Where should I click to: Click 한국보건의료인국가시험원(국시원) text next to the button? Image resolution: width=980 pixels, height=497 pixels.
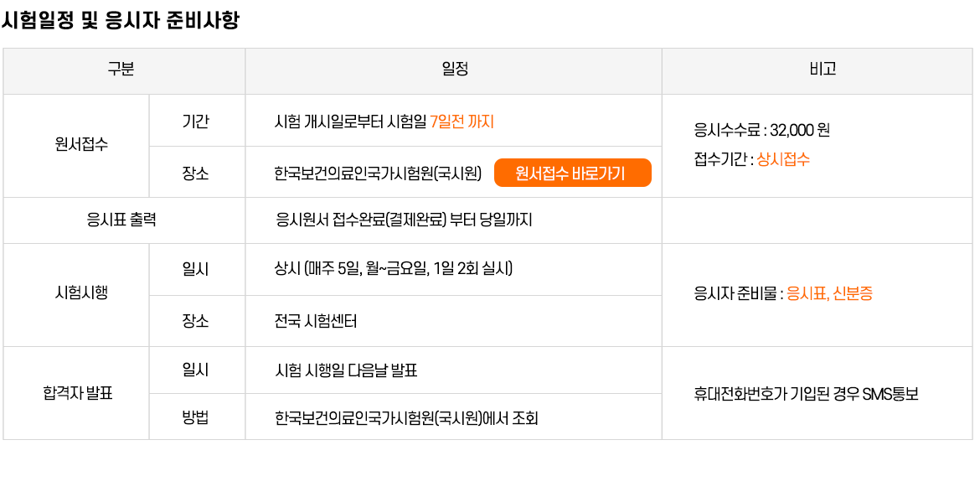(378, 173)
